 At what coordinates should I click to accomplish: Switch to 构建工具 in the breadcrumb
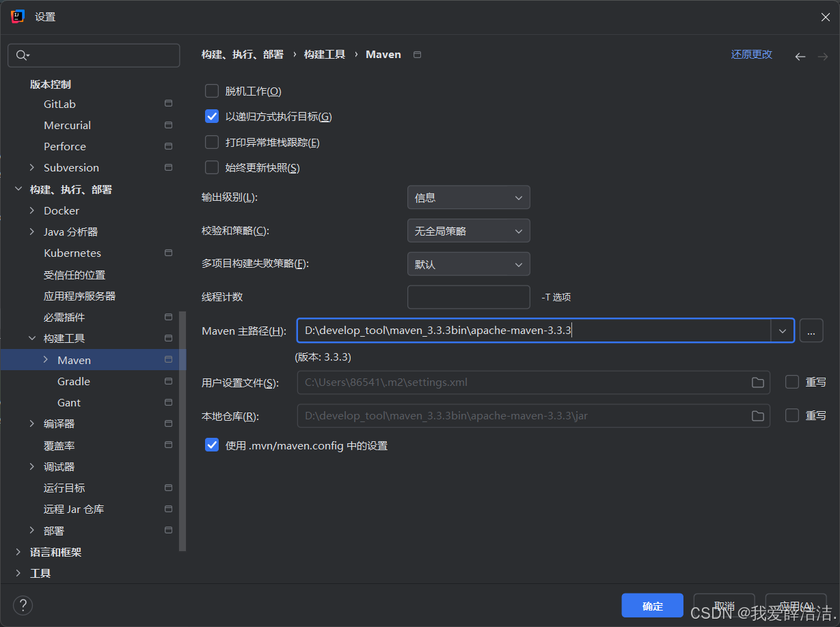[x=324, y=54]
